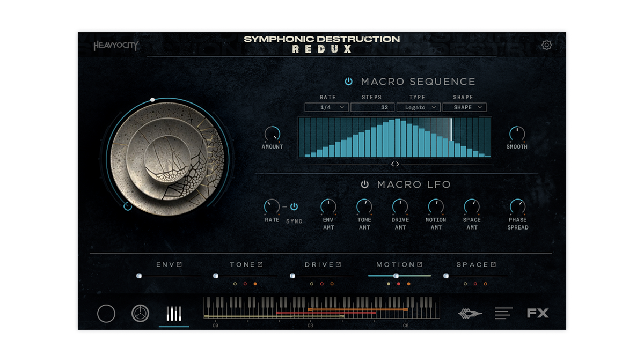
Task: Toggle the Macro LFO power button
Action: [x=365, y=184]
